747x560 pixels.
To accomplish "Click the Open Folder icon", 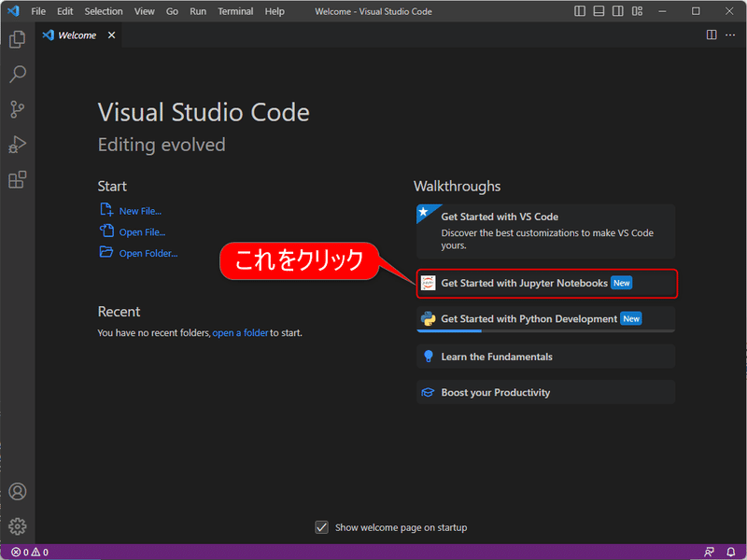I will (106, 251).
